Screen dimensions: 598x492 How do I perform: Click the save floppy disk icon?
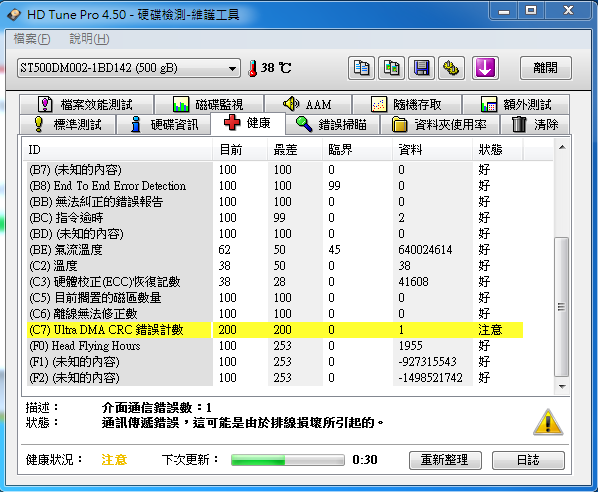click(421, 68)
